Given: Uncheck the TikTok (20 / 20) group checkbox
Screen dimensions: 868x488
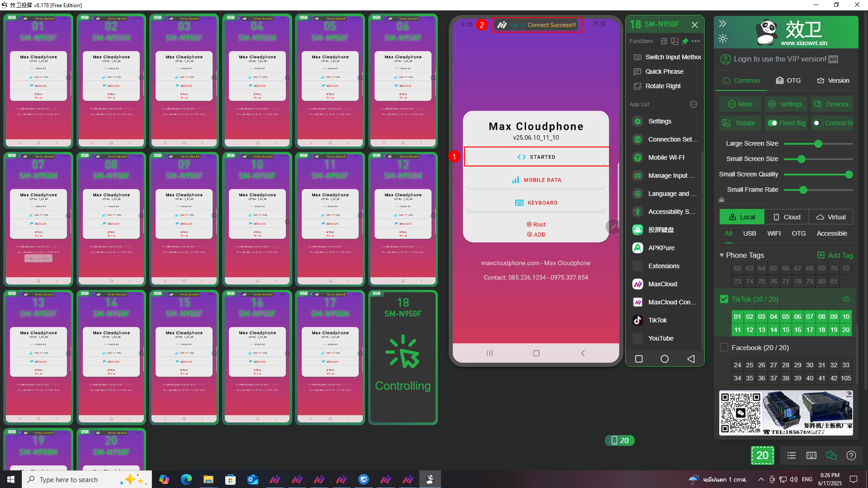Looking at the screenshot, I should click(x=724, y=299).
